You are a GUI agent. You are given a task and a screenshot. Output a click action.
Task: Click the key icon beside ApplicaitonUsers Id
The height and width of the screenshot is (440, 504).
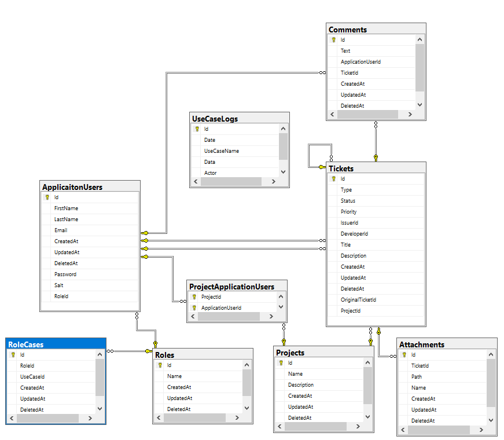47,197
